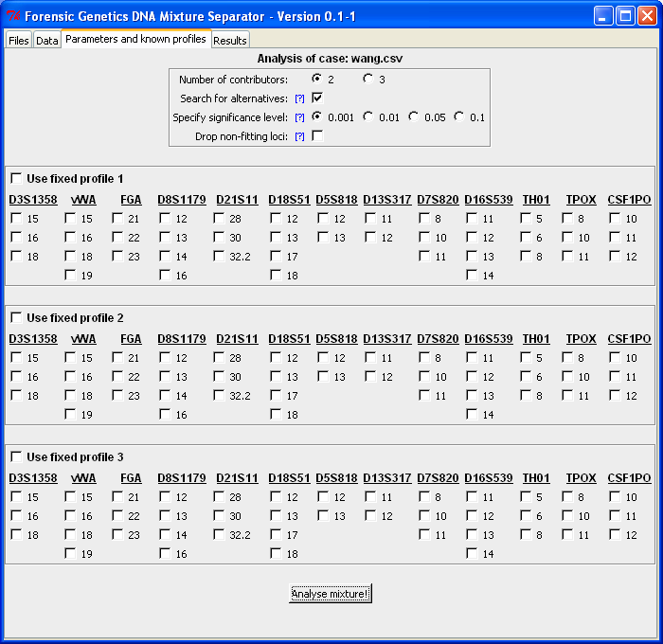
Task: Select 3 contributors radio button
Action: [367, 79]
